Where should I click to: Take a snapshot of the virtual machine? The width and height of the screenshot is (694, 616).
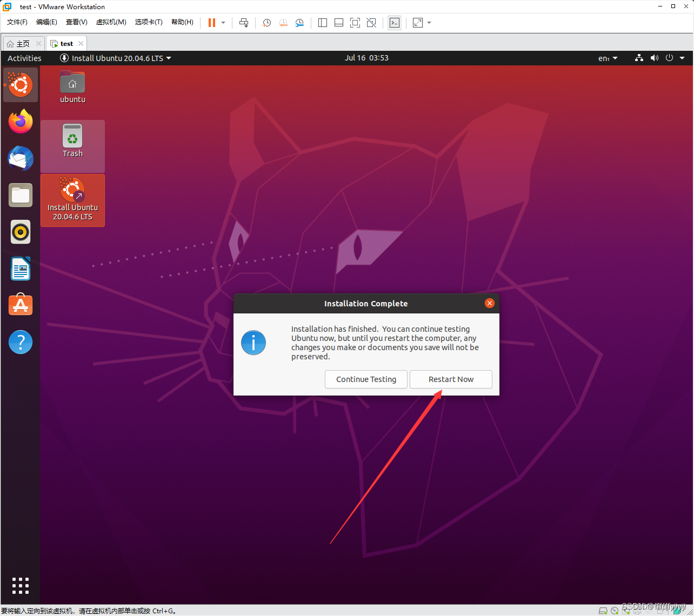pyautogui.click(x=266, y=23)
